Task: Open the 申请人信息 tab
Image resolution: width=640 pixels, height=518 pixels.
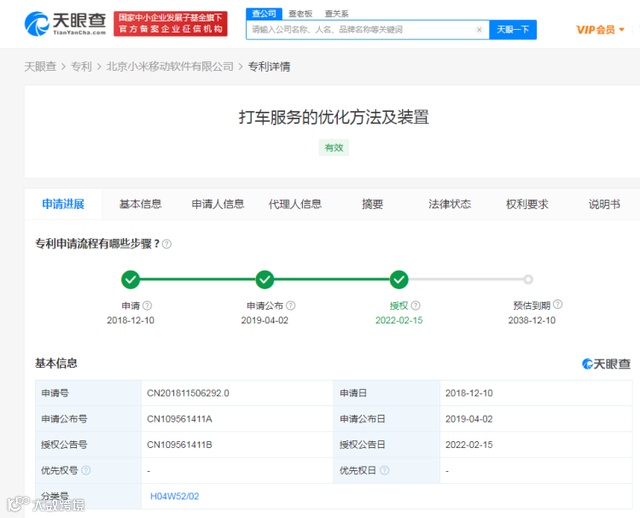Action: pos(218,204)
